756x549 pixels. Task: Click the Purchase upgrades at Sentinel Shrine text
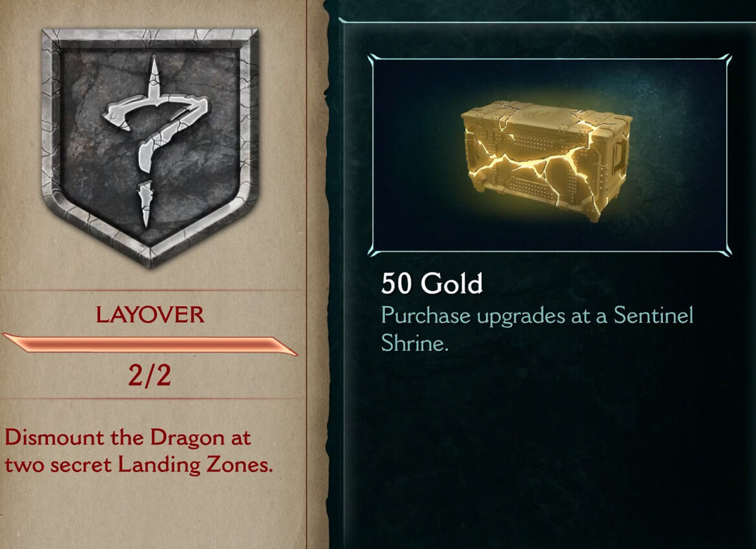537,329
